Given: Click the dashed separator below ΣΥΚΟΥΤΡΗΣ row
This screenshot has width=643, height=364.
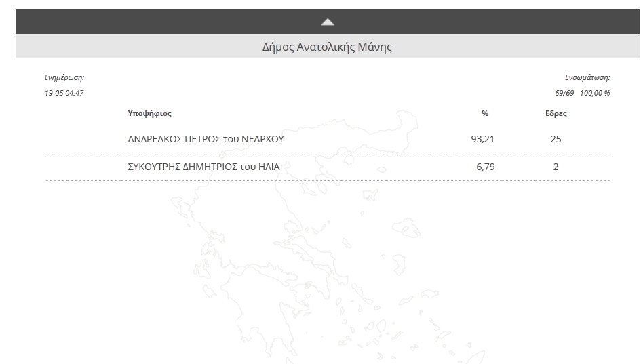Looking at the screenshot, I should (328, 180).
